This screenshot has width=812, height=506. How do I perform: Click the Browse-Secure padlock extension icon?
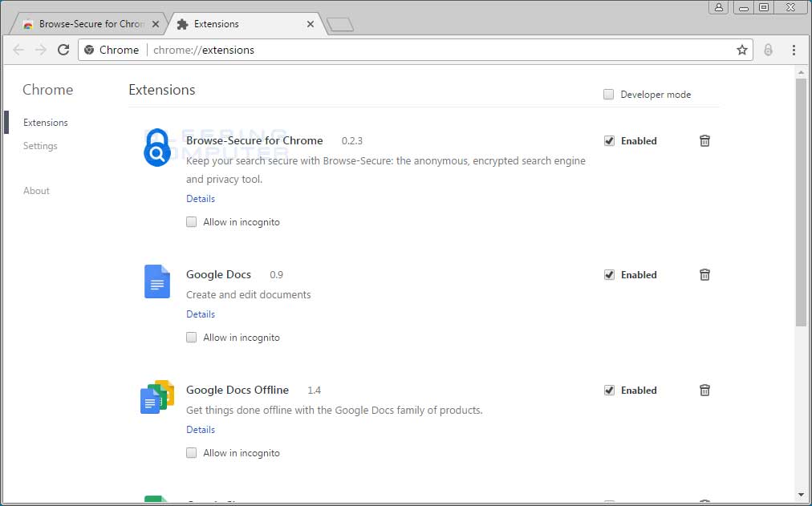coord(157,148)
